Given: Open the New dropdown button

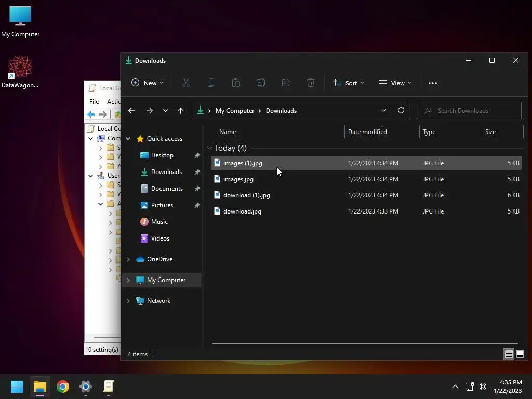Looking at the screenshot, I should [147, 83].
